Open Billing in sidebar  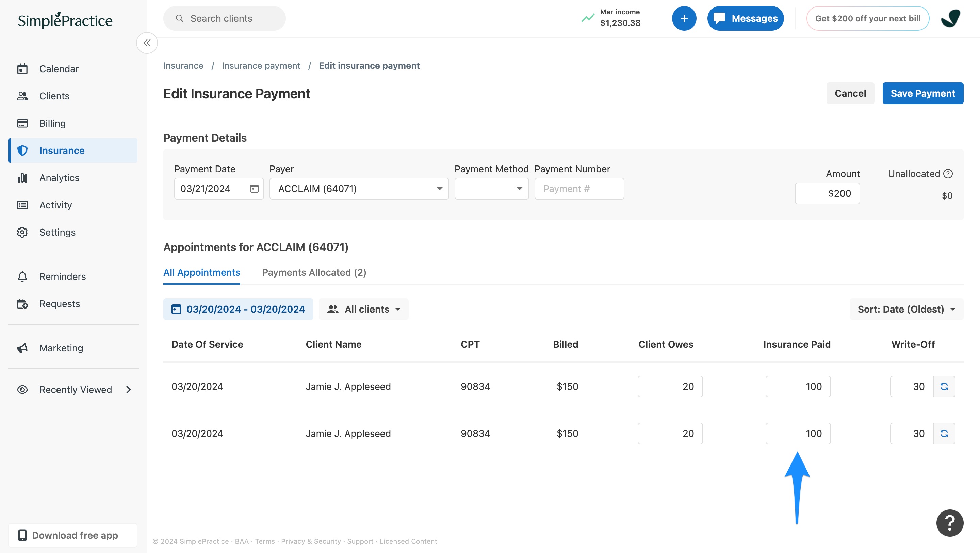(x=73, y=123)
